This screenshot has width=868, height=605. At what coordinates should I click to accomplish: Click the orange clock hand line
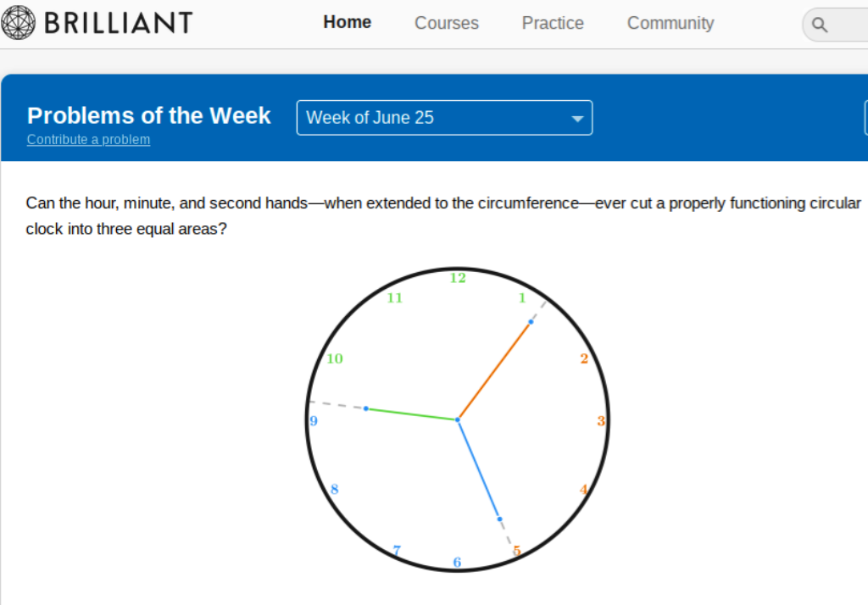point(494,371)
